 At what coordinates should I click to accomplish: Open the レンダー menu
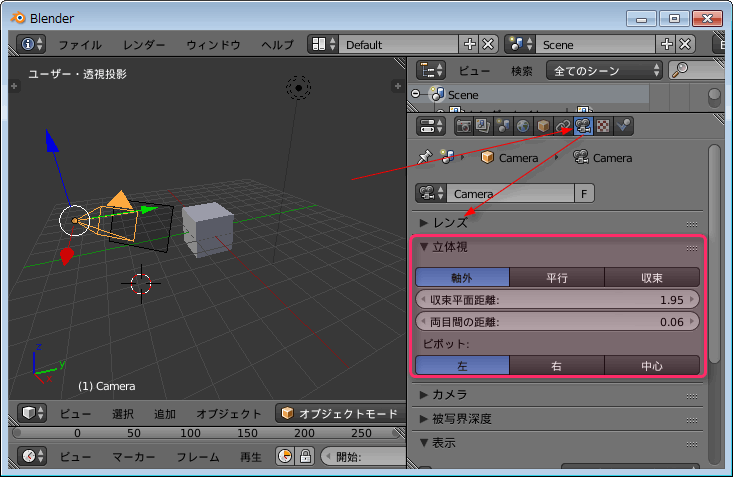pyautogui.click(x=144, y=45)
